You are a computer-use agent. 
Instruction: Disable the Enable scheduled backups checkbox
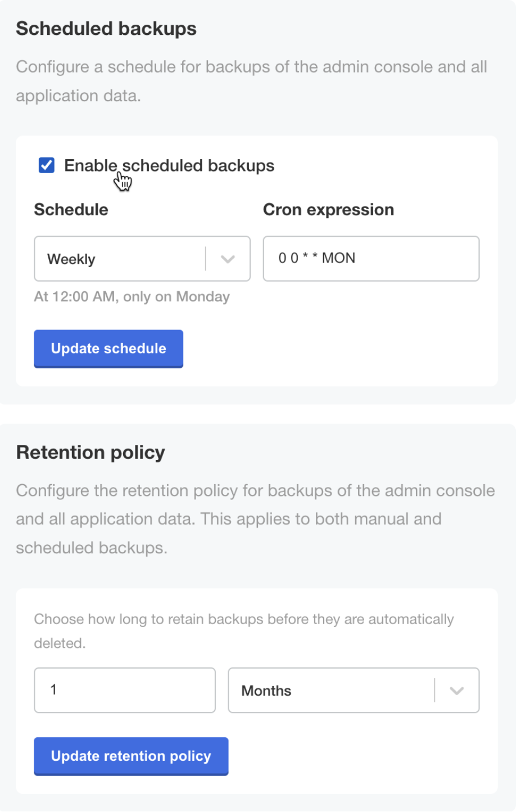pos(46,165)
